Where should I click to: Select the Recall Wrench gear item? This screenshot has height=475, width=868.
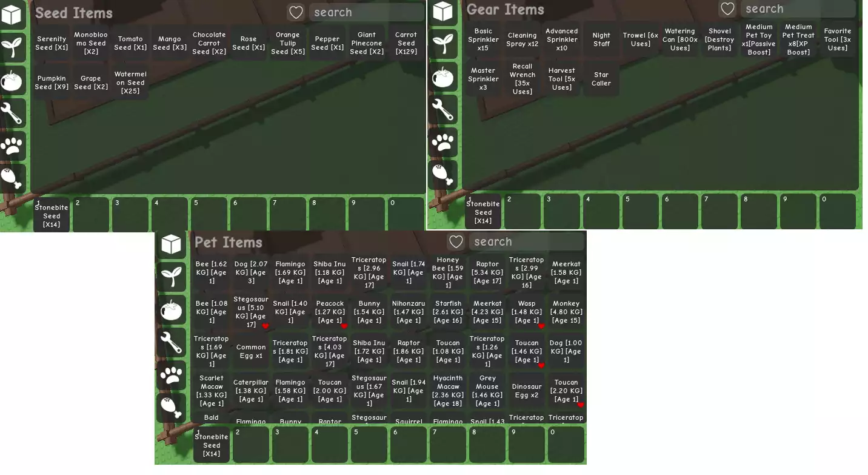pos(522,79)
